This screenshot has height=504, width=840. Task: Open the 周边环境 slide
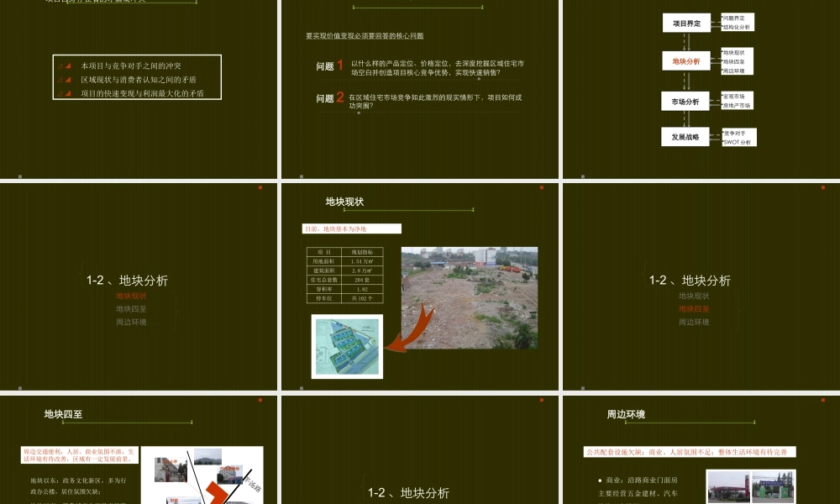click(701, 450)
